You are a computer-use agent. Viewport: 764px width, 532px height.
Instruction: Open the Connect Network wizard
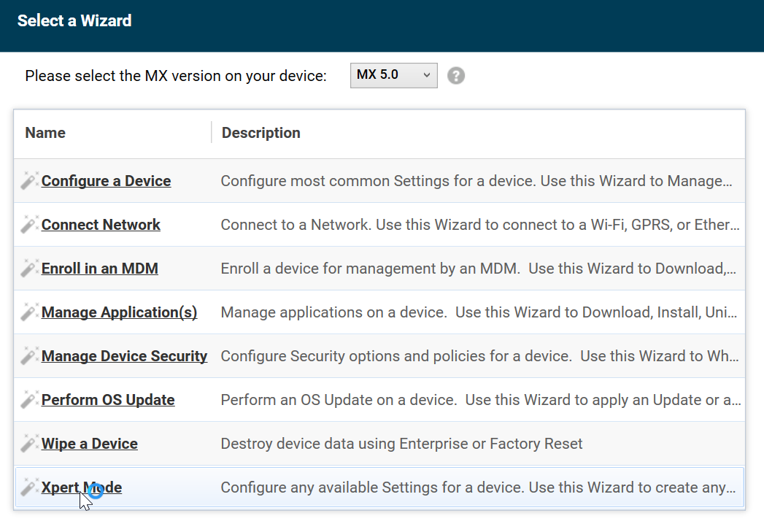101,224
